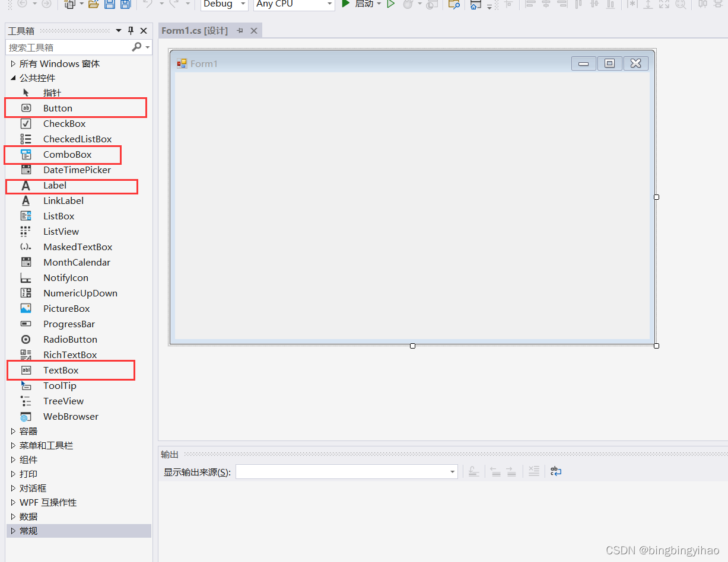
Task: Expand the 所有 Windows 窗体 group
Action: pos(14,63)
